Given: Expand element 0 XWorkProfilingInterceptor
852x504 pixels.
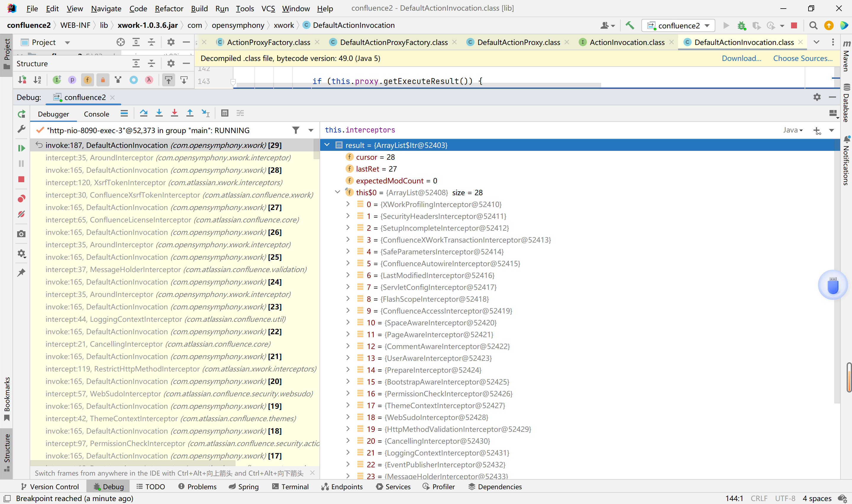Looking at the screenshot, I should tap(348, 204).
